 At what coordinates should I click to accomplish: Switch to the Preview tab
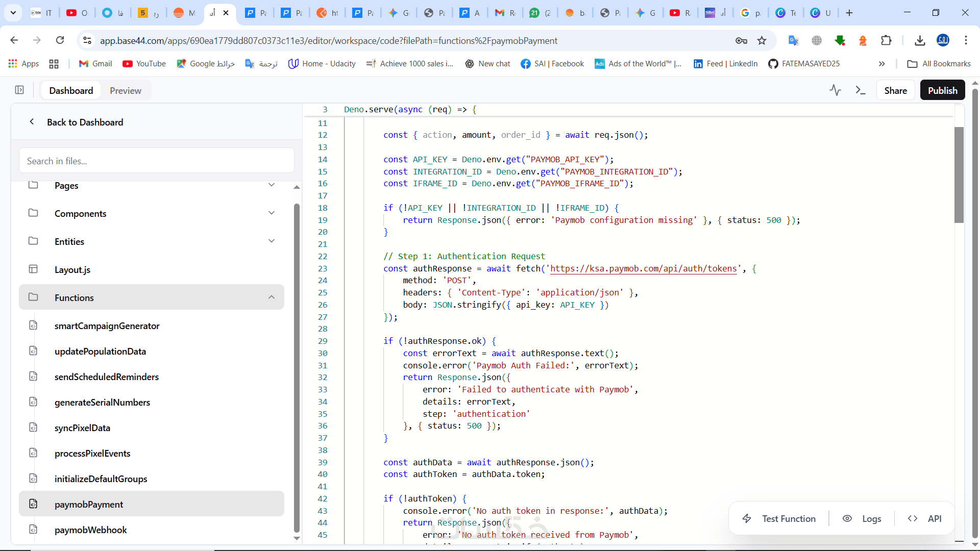tap(126, 90)
